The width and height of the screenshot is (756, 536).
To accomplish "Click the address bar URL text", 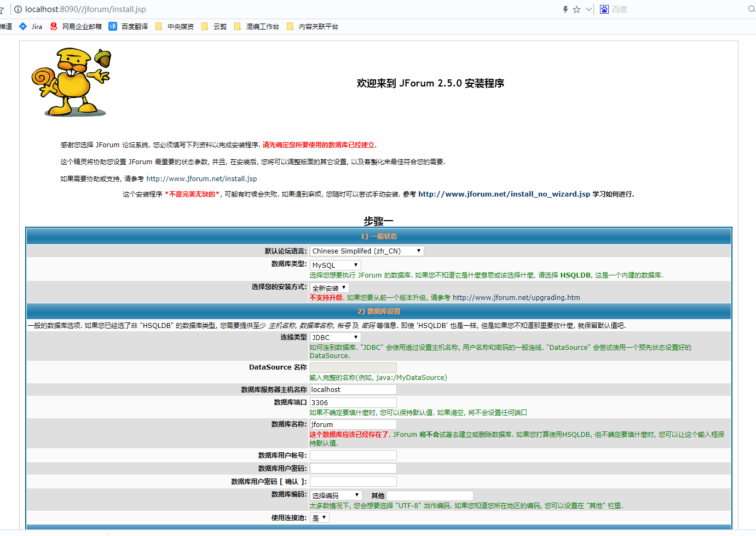I will [x=85, y=9].
